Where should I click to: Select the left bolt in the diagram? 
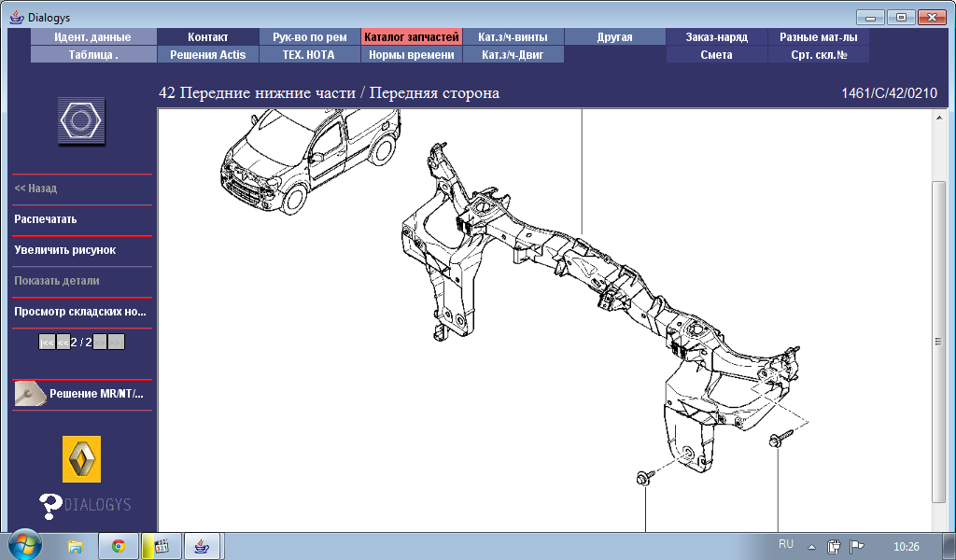(644, 477)
